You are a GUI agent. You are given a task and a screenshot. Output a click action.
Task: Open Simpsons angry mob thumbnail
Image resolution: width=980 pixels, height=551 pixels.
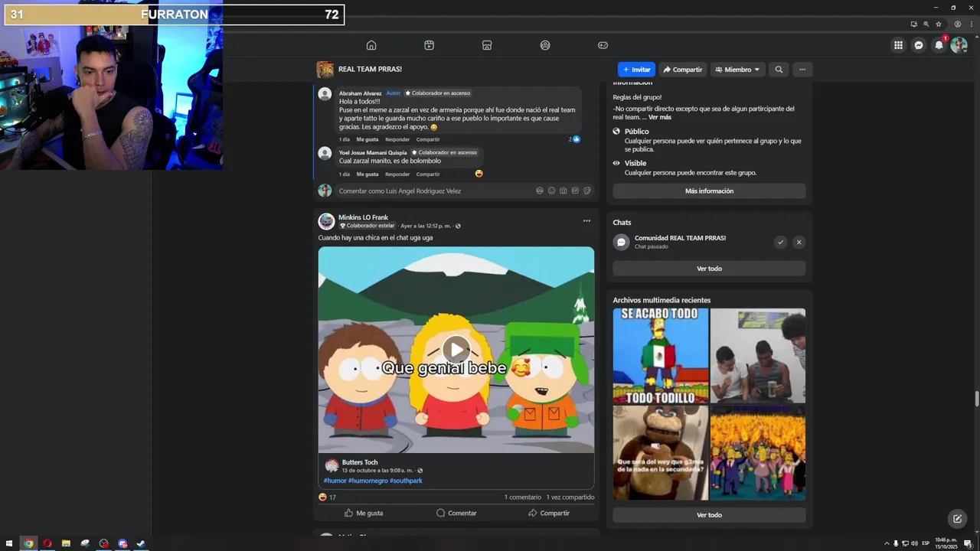coord(758,453)
